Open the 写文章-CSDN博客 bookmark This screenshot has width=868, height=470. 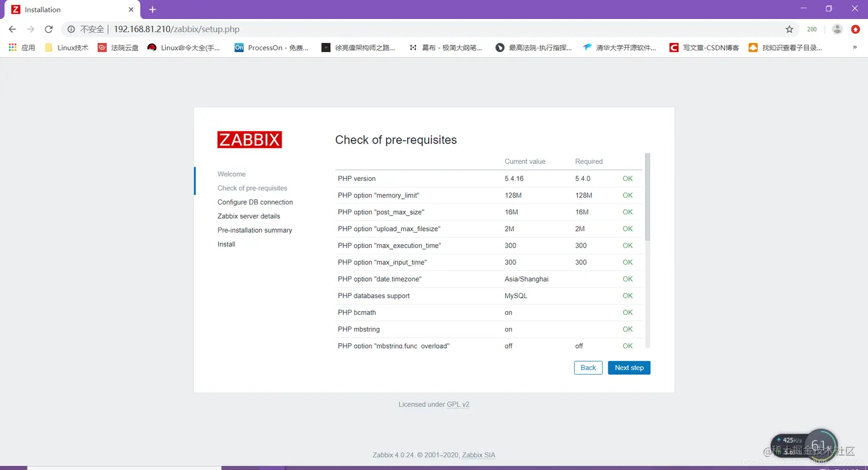[x=704, y=48]
